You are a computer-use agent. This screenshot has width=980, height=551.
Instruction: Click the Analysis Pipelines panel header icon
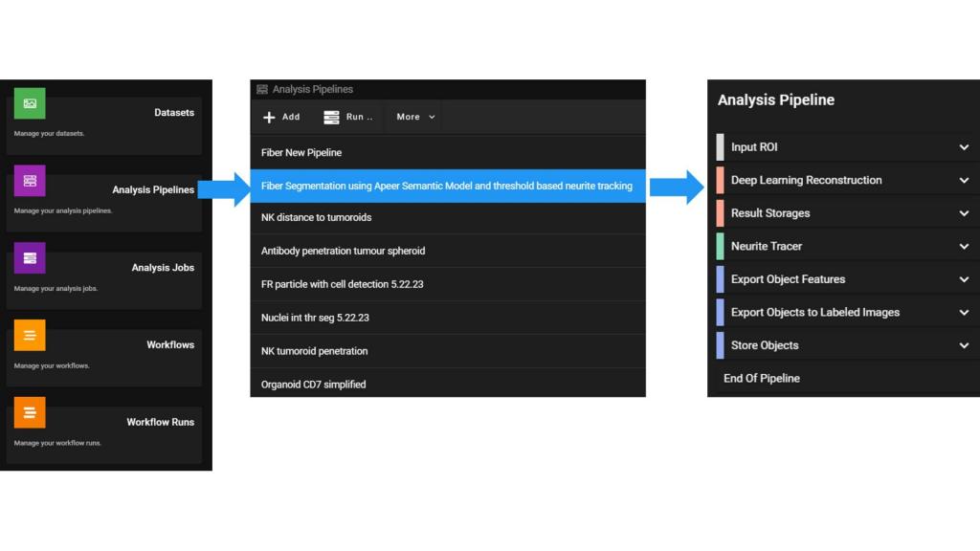[261, 90]
